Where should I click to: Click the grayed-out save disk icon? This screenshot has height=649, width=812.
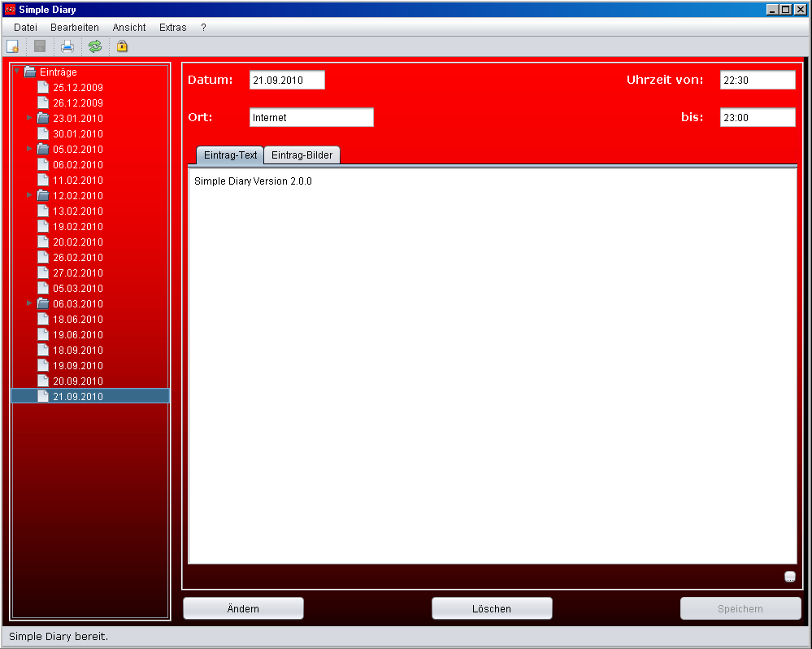point(40,46)
